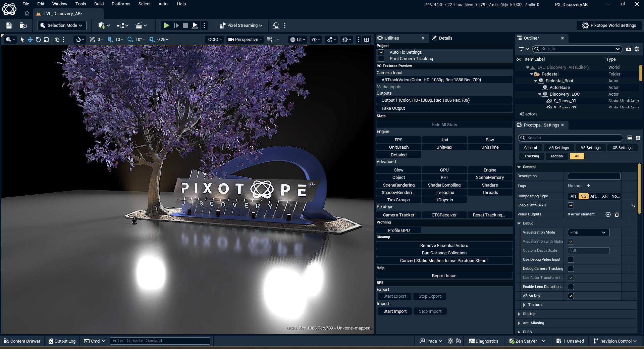The height and width of the screenshot is (349, 644).
Task: Click the Start Import button
Action: 395,311
